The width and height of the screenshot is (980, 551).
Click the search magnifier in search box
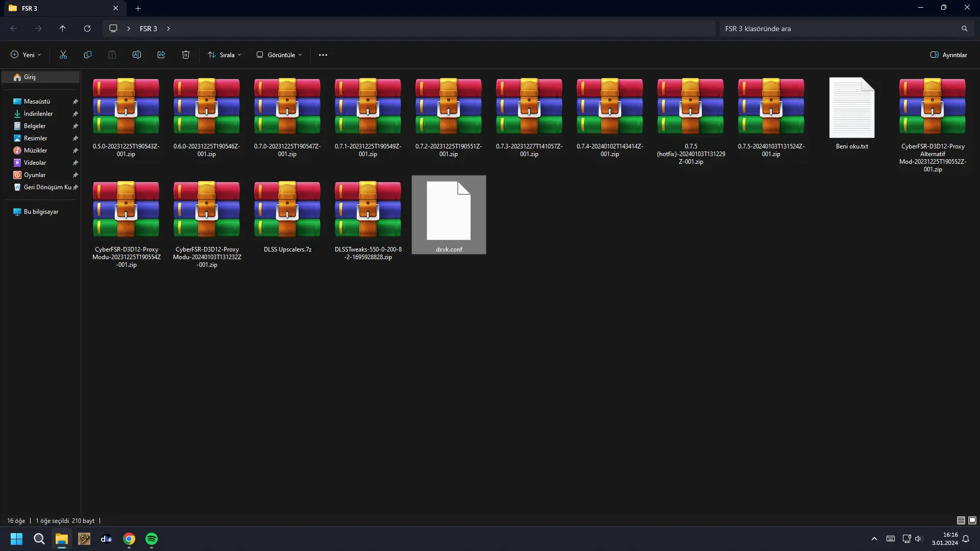(x=965, y=29)
